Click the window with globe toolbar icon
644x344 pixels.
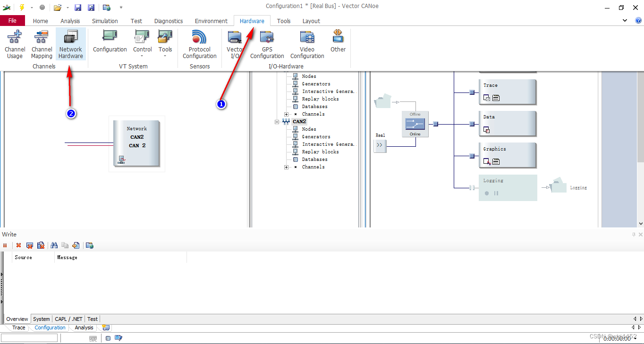pyautogui.click(x=107, y=7)
